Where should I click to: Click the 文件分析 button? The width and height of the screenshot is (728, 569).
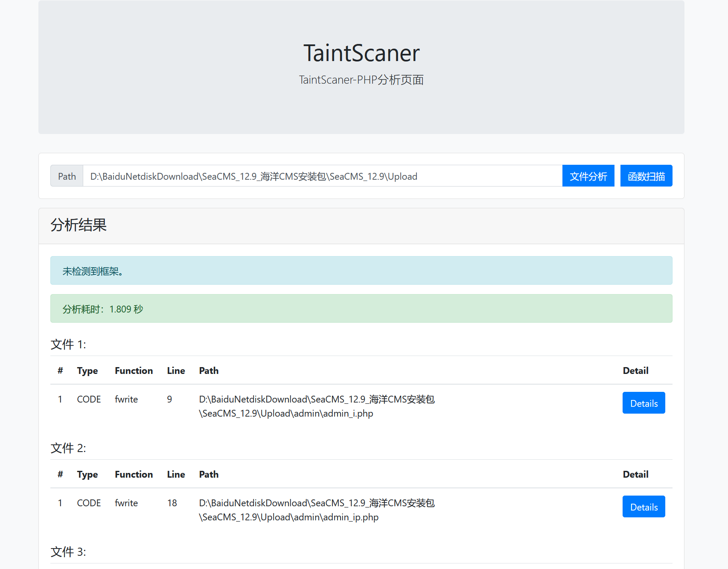coord(588,176)
